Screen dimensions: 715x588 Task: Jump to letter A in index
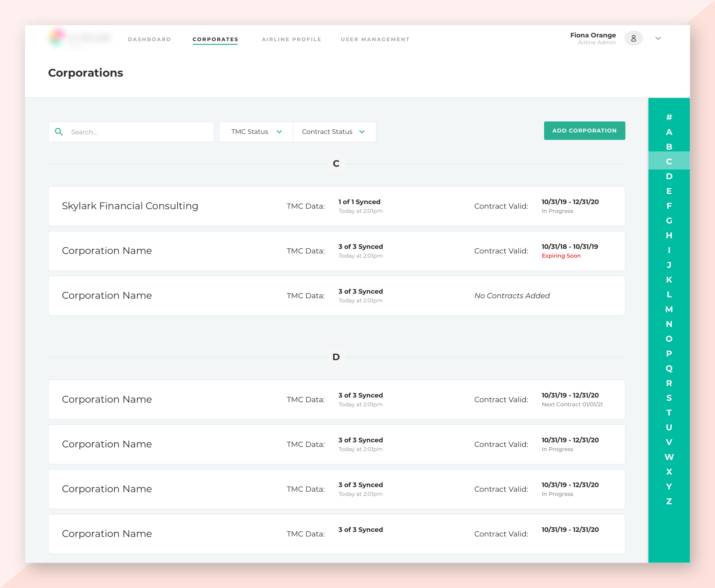click(x=669, y=132)
